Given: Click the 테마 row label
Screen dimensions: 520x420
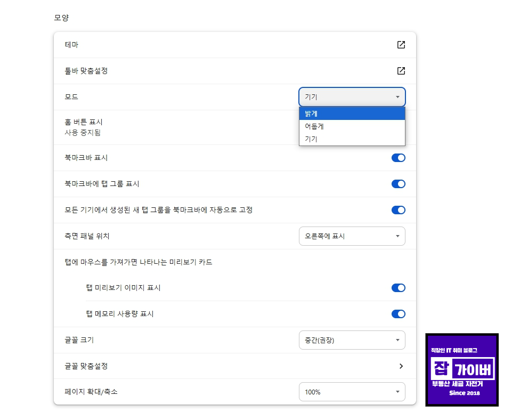Looking at the screenshot, I should coord(71,45).
